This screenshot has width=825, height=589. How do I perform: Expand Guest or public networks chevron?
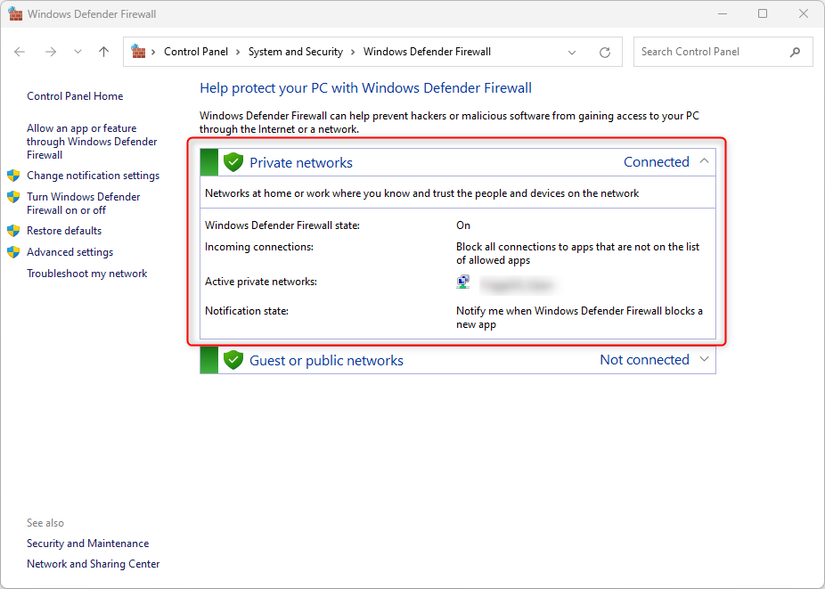pos(704,360)
